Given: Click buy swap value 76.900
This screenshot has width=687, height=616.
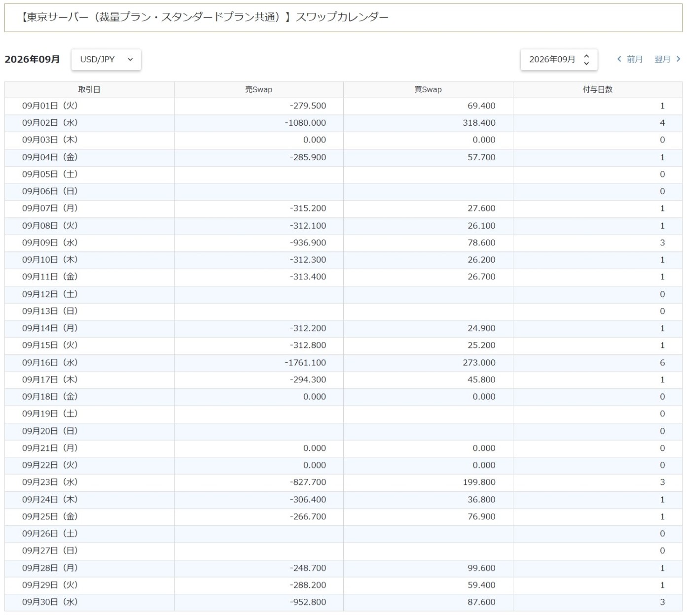Looking at the screenshot, I should coord(481,516).
